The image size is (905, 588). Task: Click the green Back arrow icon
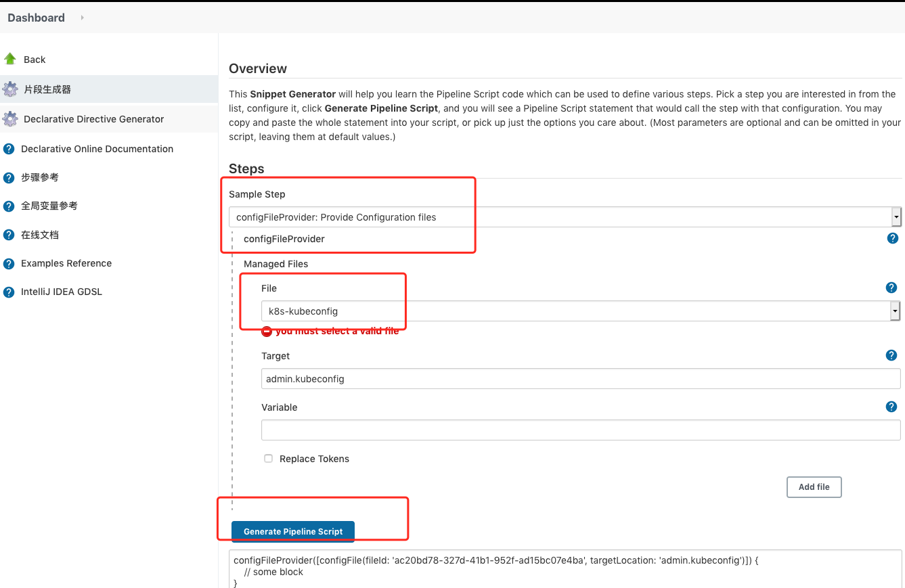tap(10, 59)
